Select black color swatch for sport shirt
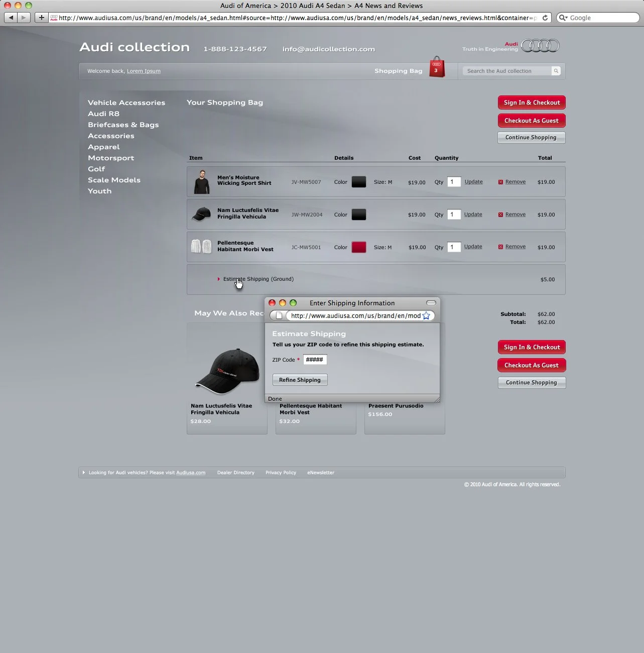This screenshot has height=653, width=644. pyautogui.click(x=359, y=182)
